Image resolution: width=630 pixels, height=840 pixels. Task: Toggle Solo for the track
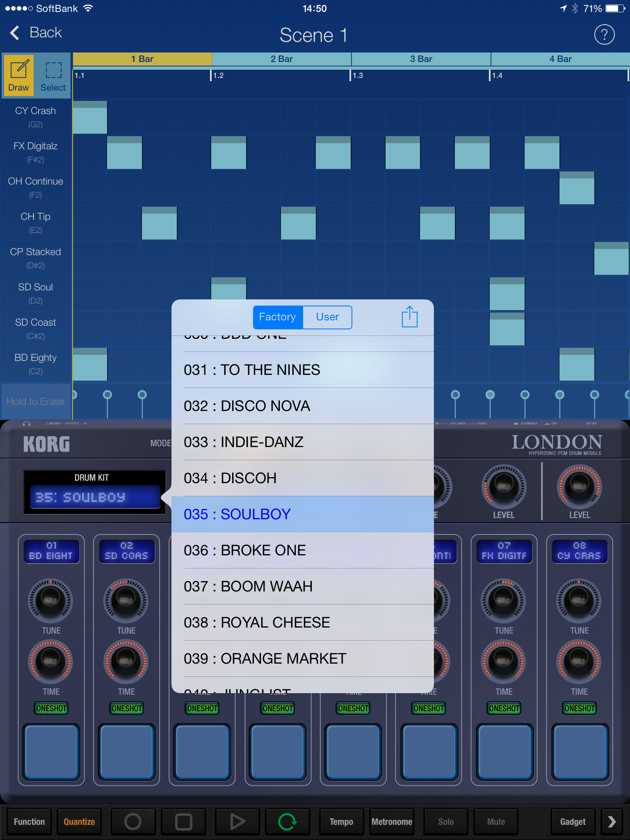click(x=446, y=822)
